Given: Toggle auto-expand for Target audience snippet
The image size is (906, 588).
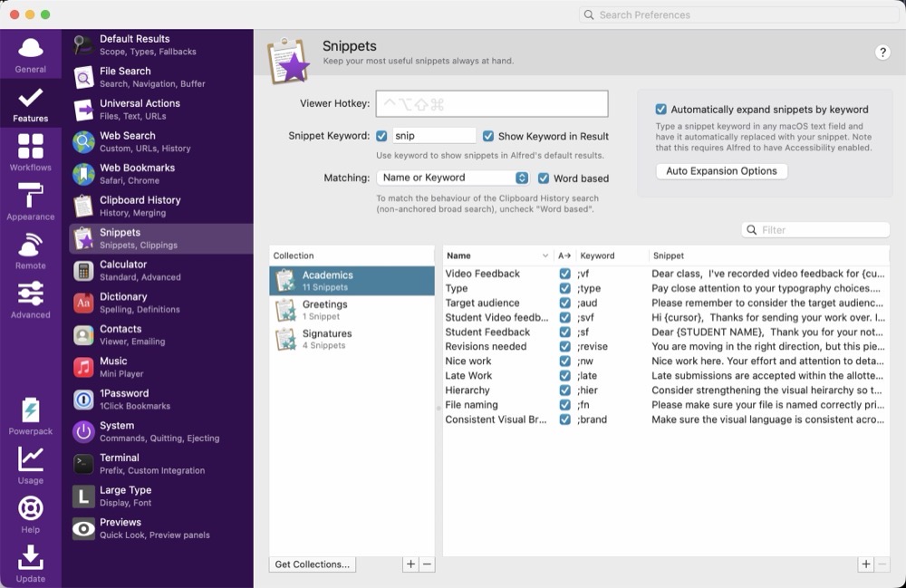Looking at the screenshot, I should click(x=565, y=303).
